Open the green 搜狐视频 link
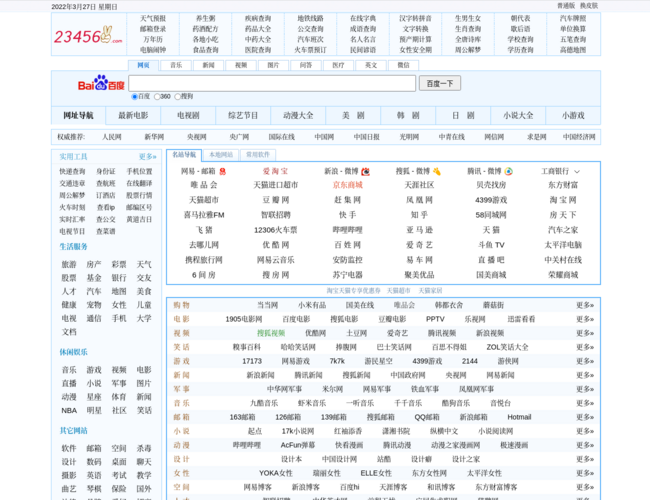 (271, 333)
